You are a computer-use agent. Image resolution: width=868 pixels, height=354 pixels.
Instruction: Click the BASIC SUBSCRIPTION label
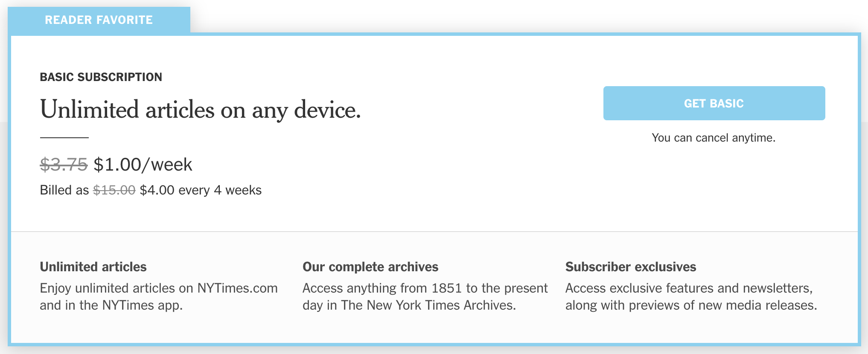point(101,77)
